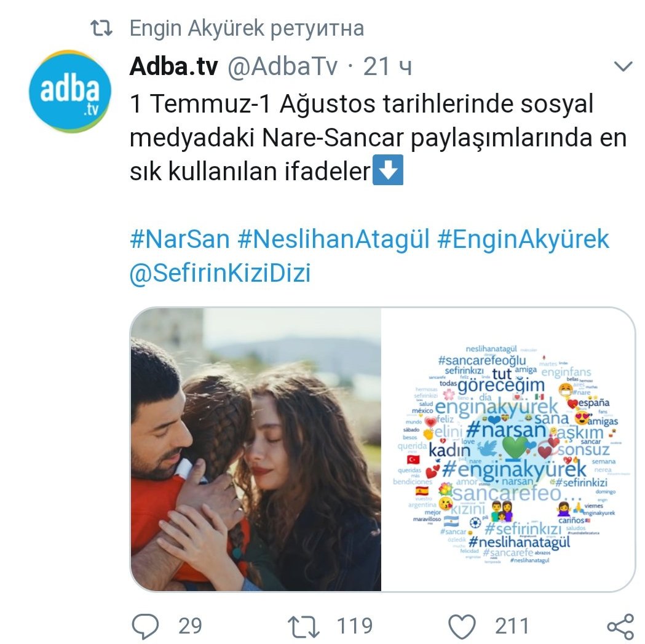645x644 pixels.
Task: Click the blue down-arrow emoji in the tweet
Action: [387, 170]
